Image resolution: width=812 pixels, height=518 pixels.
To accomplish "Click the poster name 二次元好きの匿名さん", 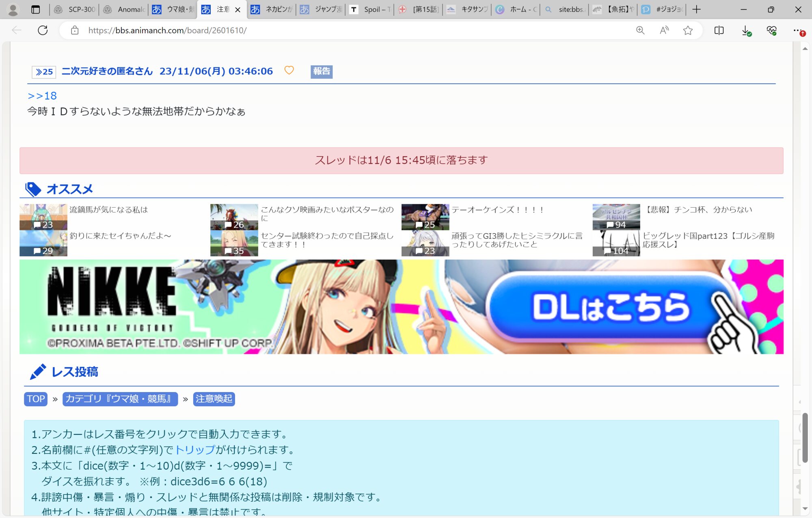I will coord(107,72).
